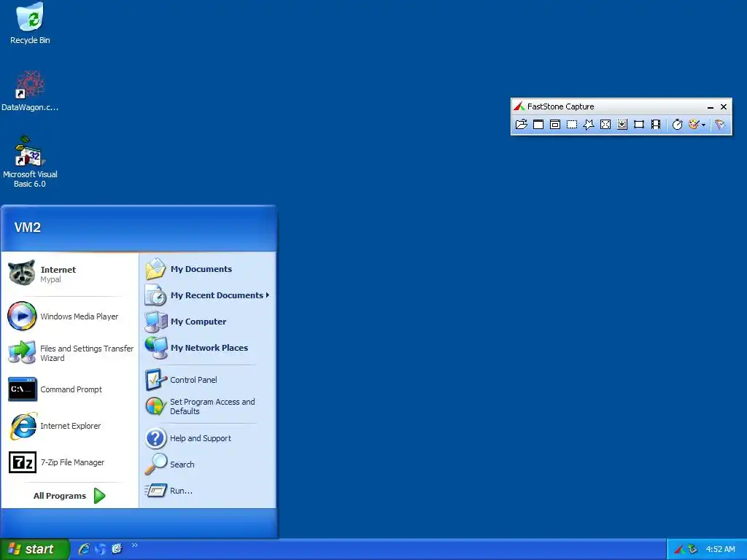This screenshot has height=560, width=747.
Task: Open Search from Start menu
Action: point(208,464)
